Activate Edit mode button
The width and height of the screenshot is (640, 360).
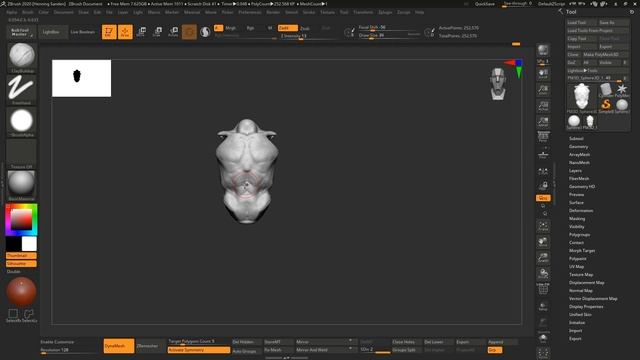coord(109,32)
